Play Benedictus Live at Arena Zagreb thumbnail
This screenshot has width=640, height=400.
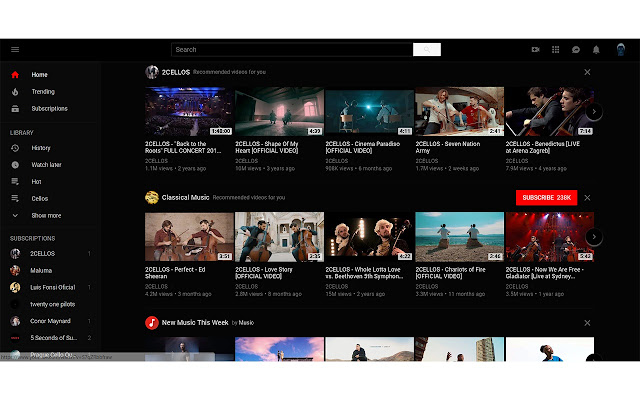click(x=550, y=111)
